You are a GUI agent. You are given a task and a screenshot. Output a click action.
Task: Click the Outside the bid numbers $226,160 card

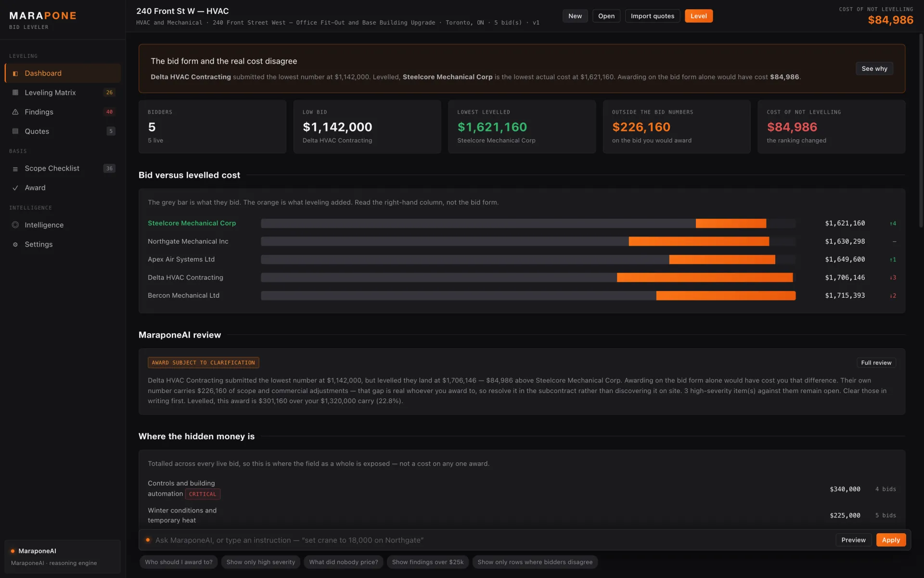pyautogui.click(x=677, y=127)
